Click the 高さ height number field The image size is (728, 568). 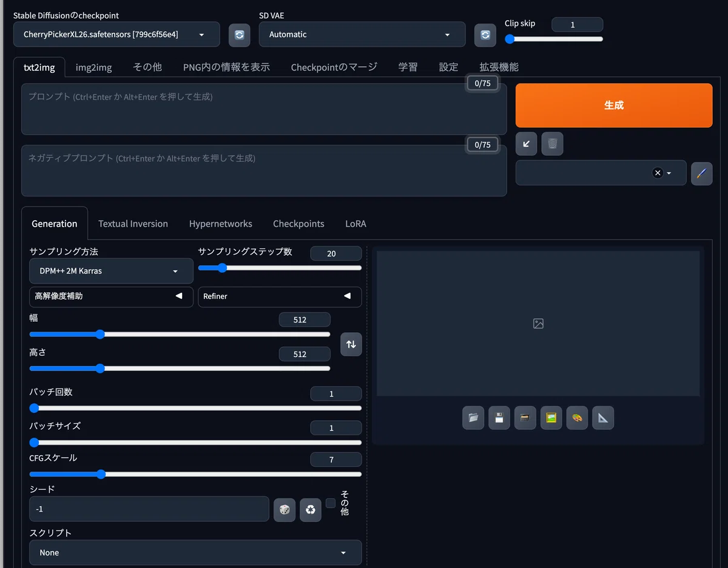[305, 354]
